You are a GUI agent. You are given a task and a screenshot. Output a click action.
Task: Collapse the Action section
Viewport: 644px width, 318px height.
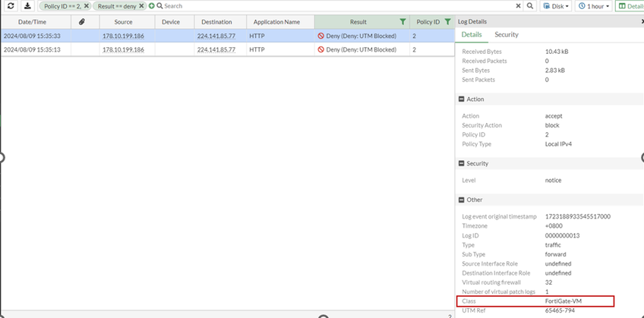point(461,99)
